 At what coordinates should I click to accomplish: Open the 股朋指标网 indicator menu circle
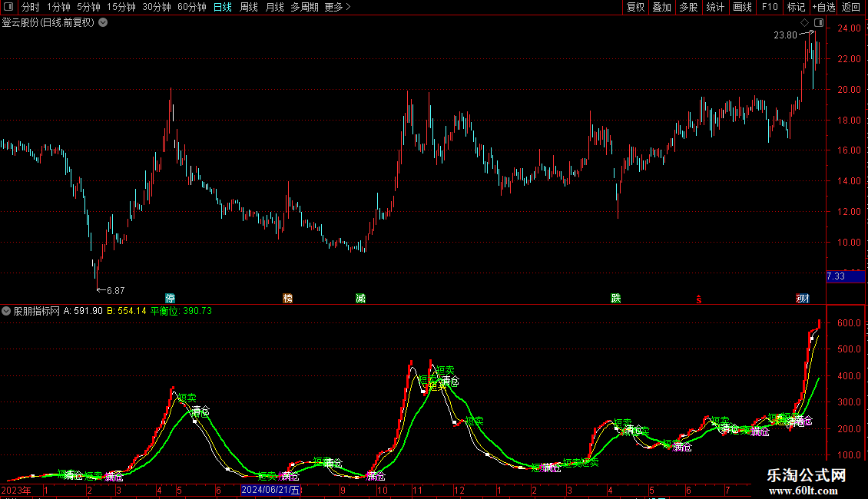pyautogui.click(x=6, y=311)
